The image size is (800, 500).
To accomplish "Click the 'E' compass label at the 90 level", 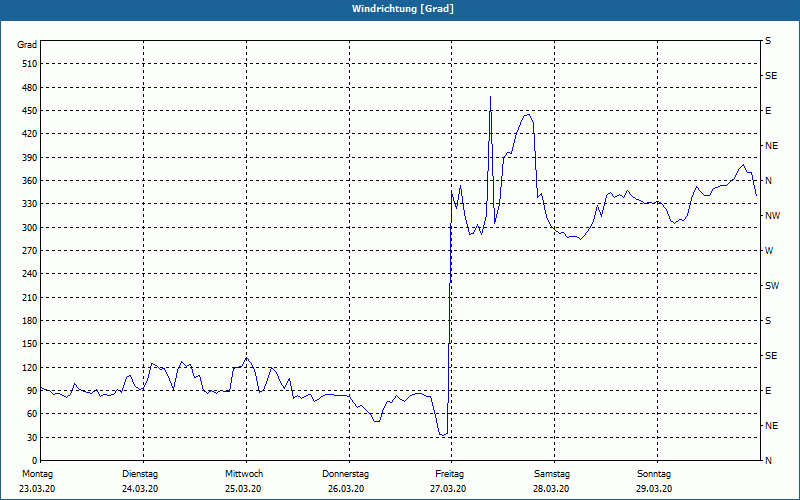I will coord(768,391).
